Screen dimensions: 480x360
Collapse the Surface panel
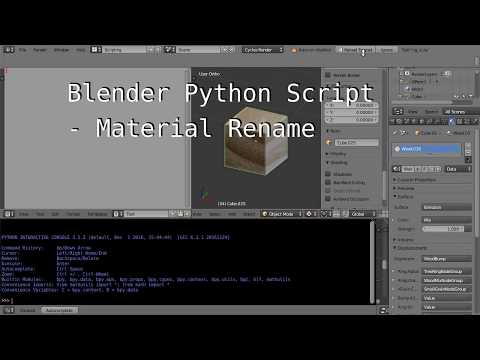[x=404, y=197]
